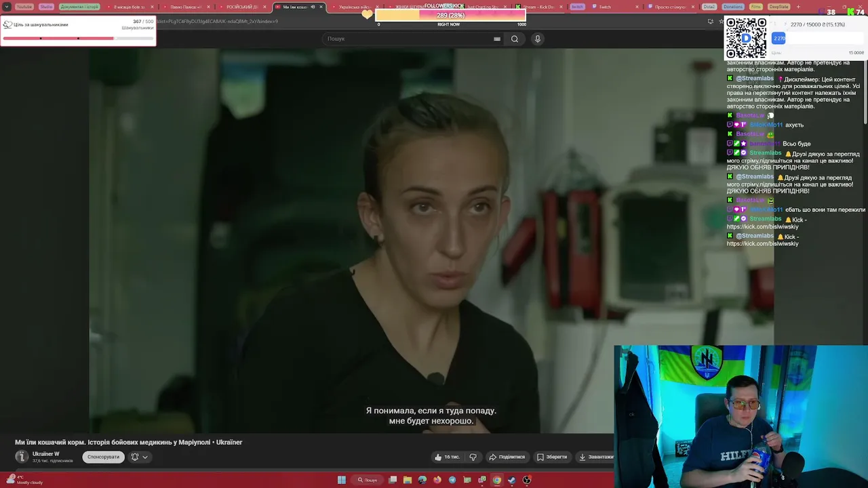Open the Studio tab group label
868x488 pixels.
(46, 7)
